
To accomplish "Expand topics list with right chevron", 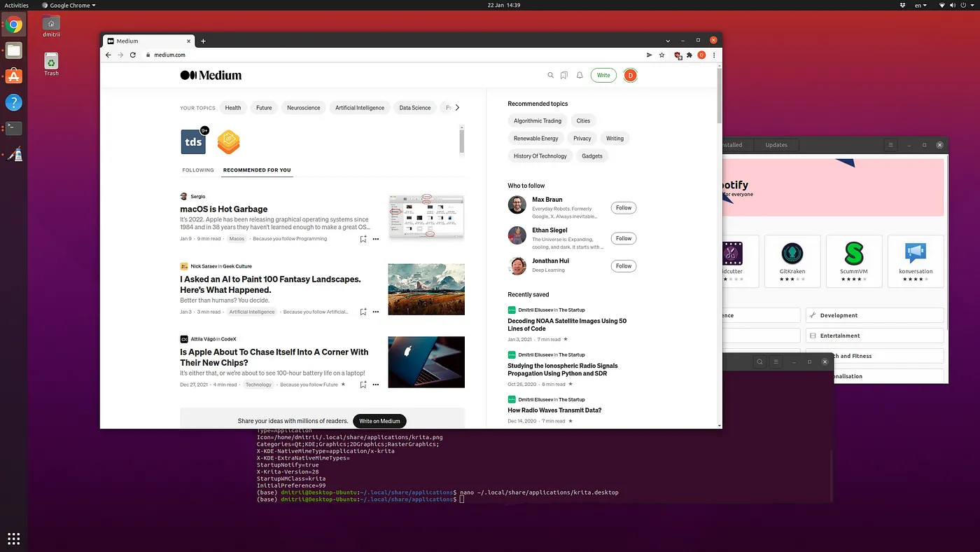I will [457, 108].
